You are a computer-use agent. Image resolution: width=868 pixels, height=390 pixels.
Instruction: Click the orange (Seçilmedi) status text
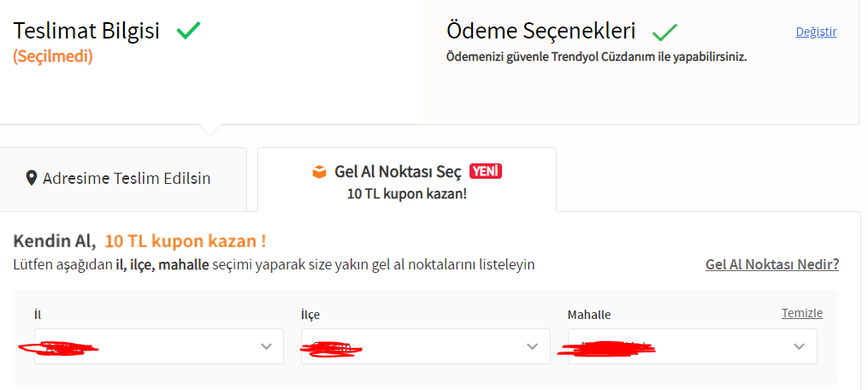point(53,56)
